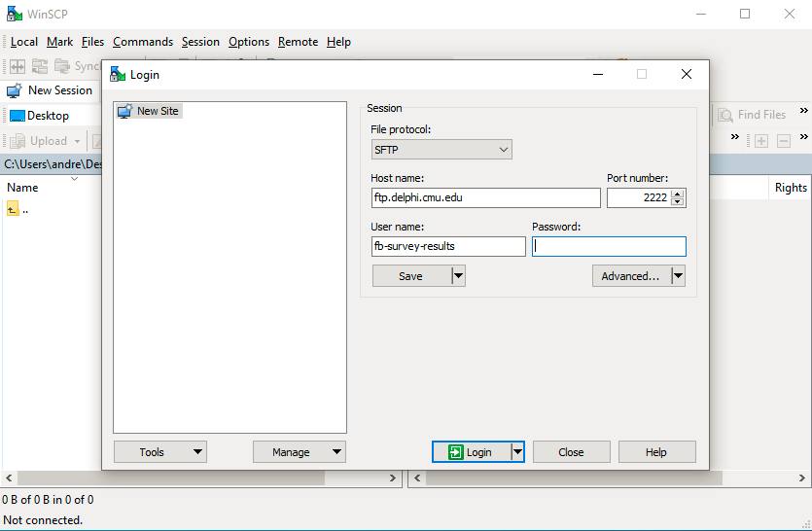Click the 'Not connected.' status text
Image resolution: width=812 pixels, height=531 pixels.
43,519
